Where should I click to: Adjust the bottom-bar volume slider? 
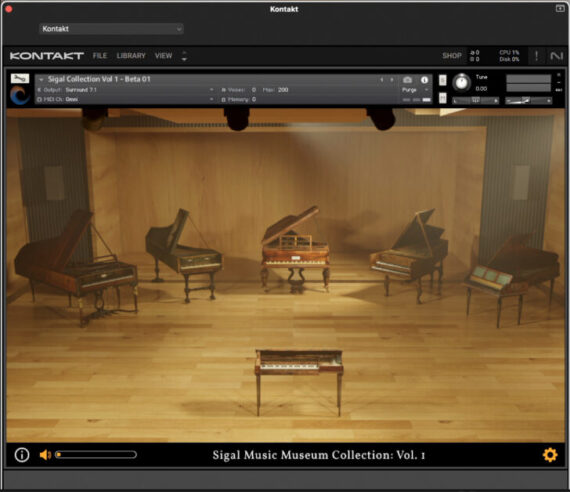pos(96,455)
